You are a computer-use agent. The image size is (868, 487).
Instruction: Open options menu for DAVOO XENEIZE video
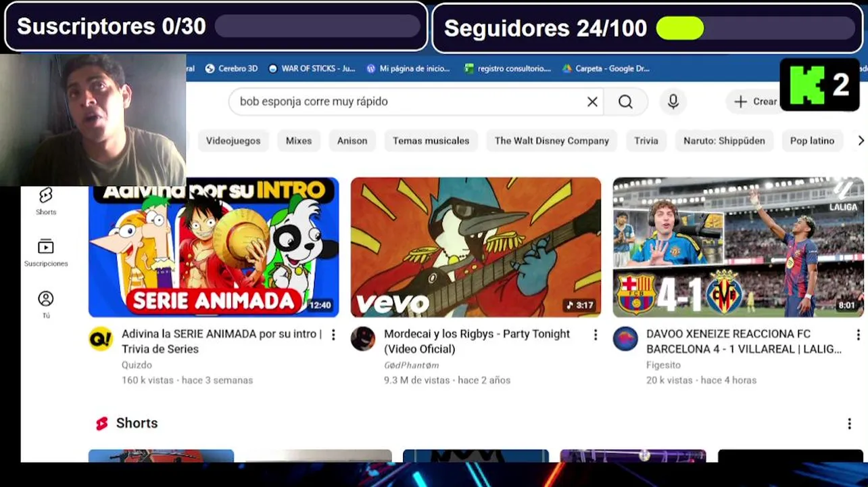[x=858, y=335]
